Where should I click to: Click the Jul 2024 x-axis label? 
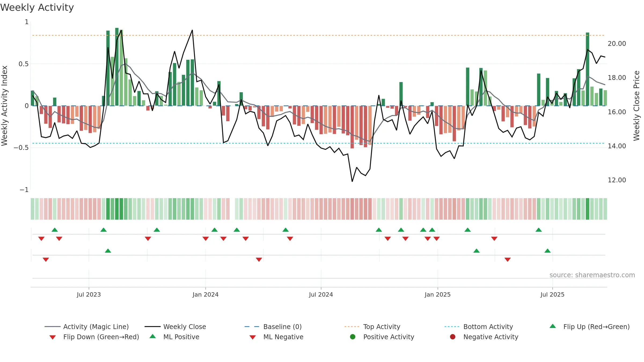pyautogui.click(x=321, y=294)
